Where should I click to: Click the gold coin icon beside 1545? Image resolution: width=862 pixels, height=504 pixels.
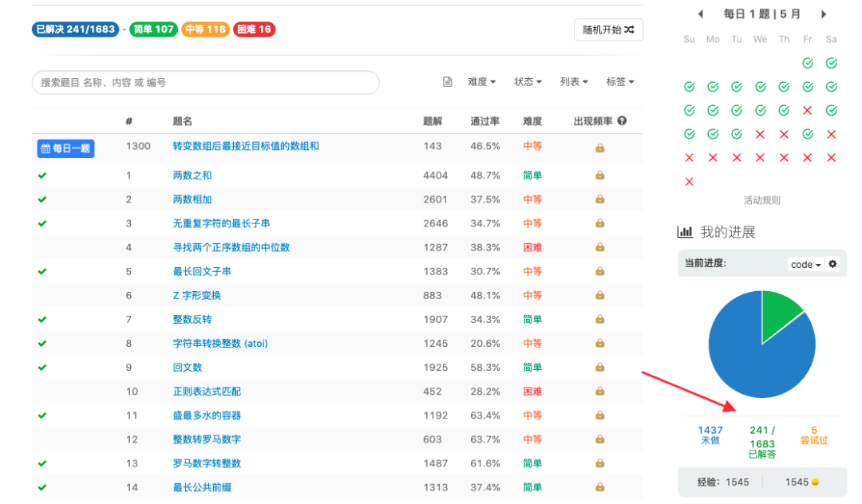pos(815,482)
